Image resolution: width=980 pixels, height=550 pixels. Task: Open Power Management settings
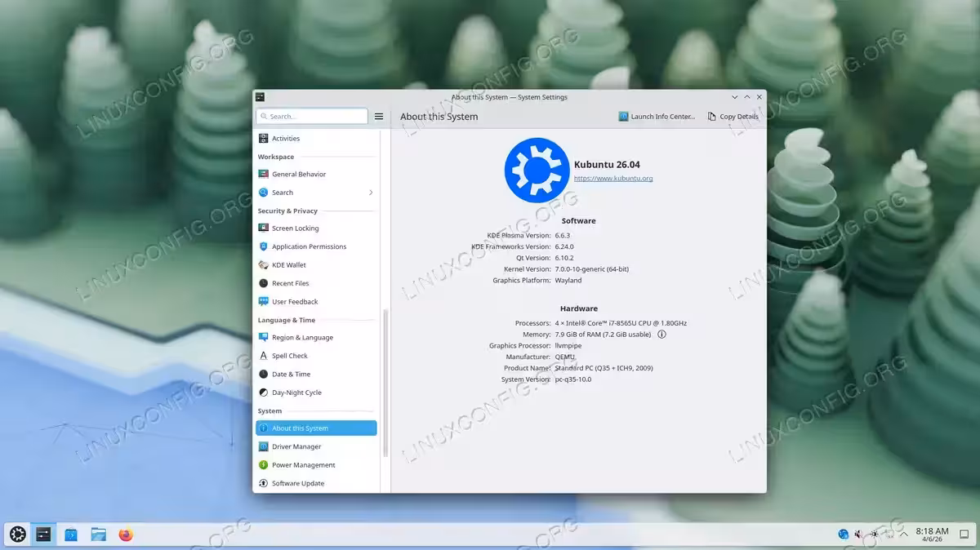[316, 465]
